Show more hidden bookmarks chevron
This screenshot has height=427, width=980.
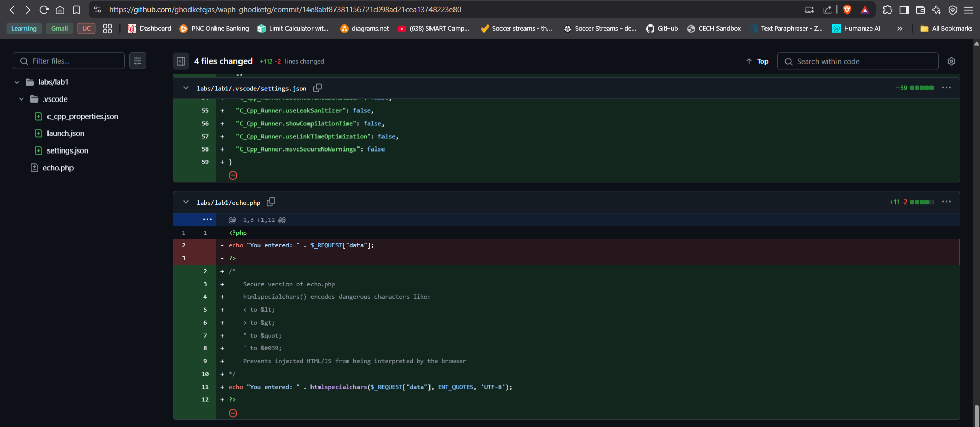pos(900,29)
